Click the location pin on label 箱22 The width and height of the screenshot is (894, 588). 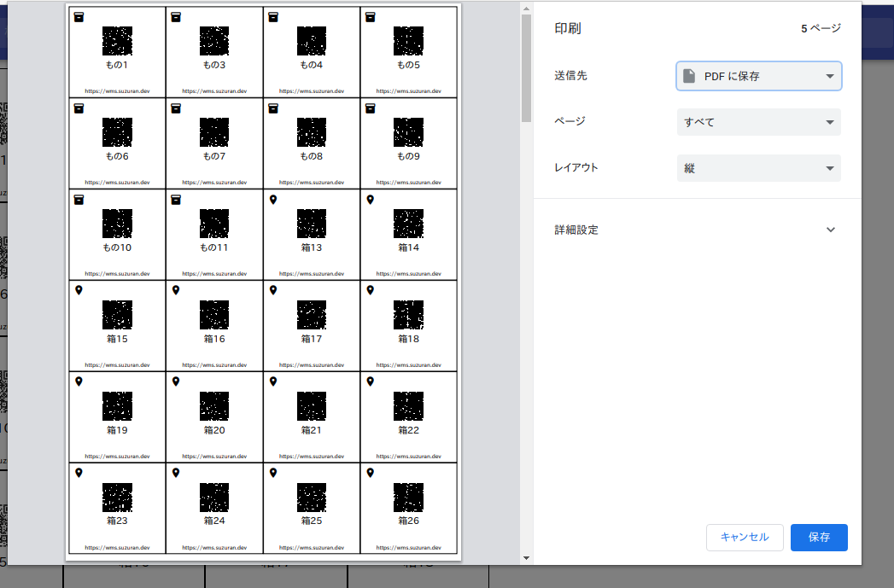point(371,381)
